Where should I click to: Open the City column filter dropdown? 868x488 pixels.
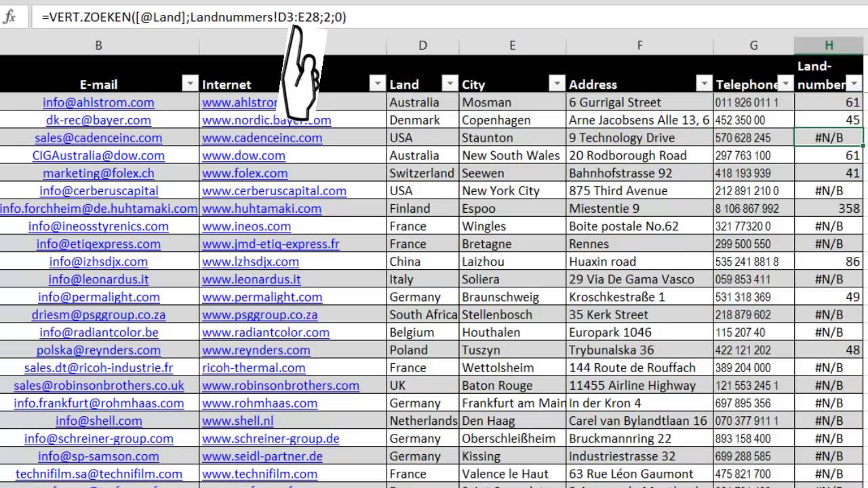click(x=557, y=83)
